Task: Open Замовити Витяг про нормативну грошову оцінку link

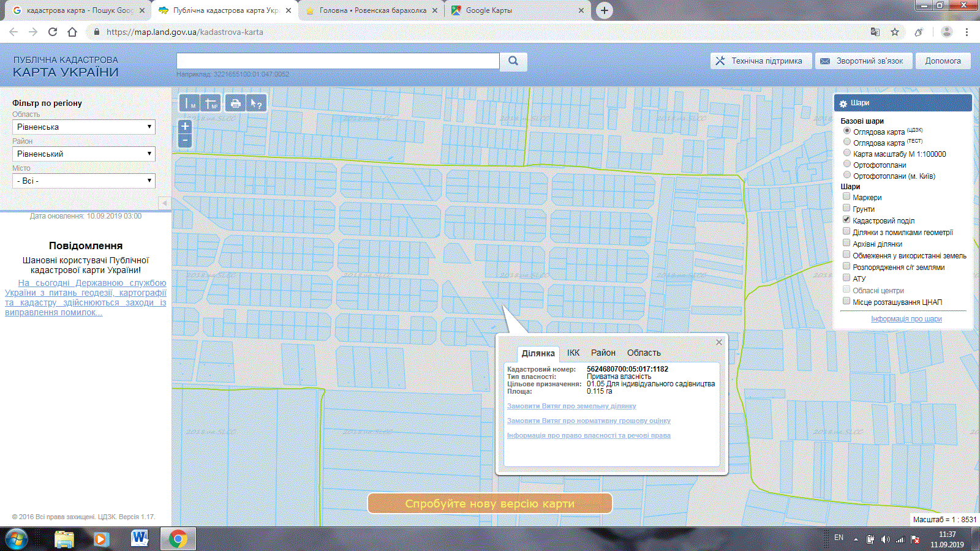Action: [589, 421]
